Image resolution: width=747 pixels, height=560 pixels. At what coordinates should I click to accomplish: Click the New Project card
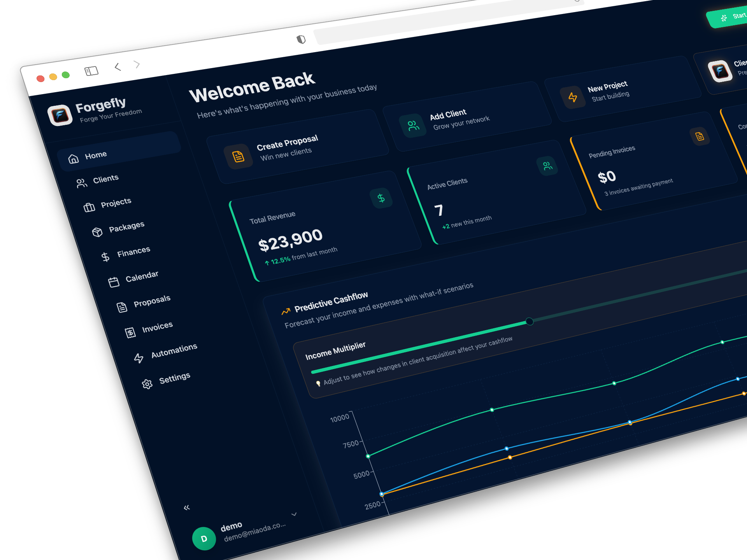point(622,89)
